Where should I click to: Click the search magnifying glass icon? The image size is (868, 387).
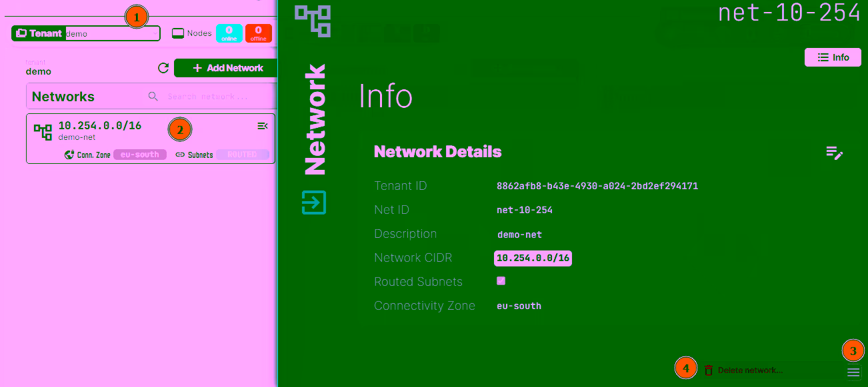click(x=153, y=97)
